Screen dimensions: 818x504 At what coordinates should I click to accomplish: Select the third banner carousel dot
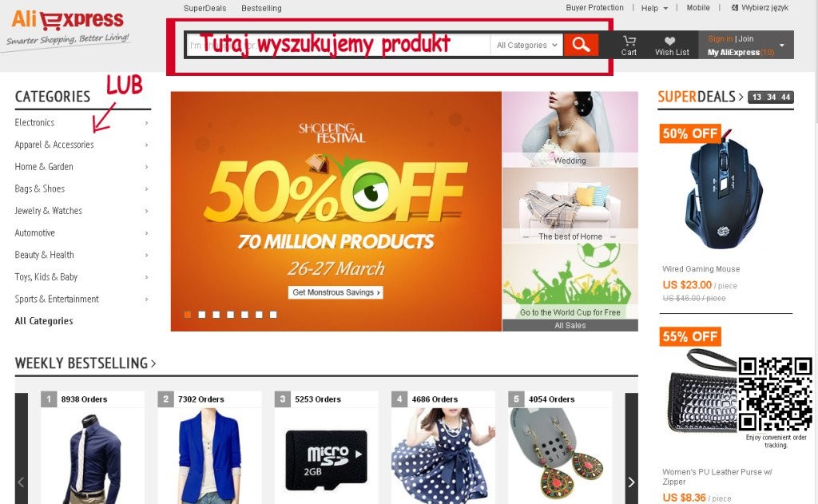216,315
